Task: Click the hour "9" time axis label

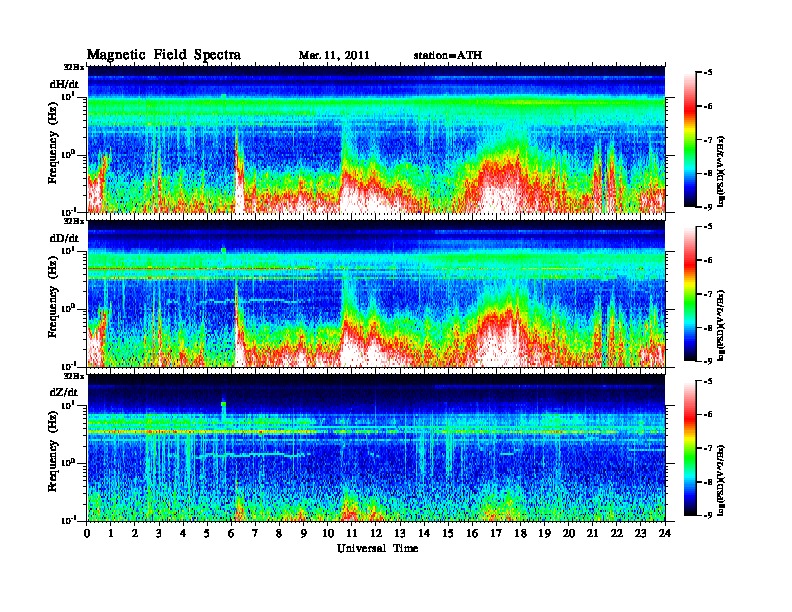Action: (x=304, y=533)
